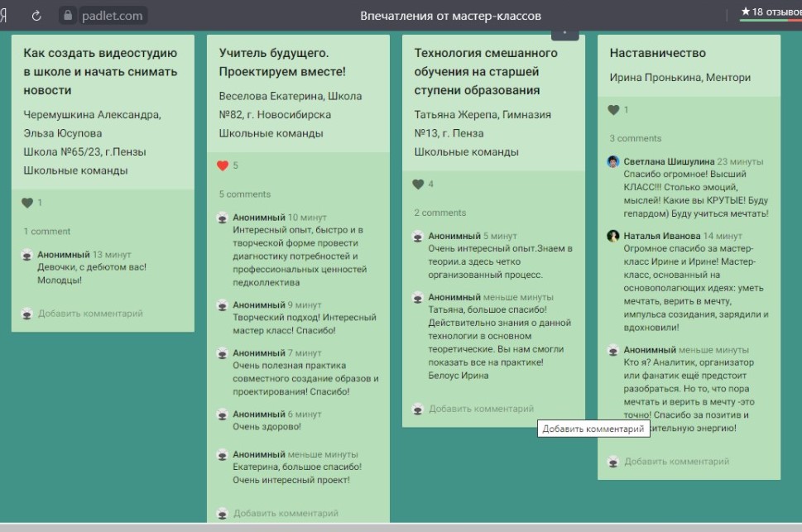Click anonymous avatar beside 'Очень здорово!' comment
This screenshot has width=802, height=532.
(x=223, y=415)
